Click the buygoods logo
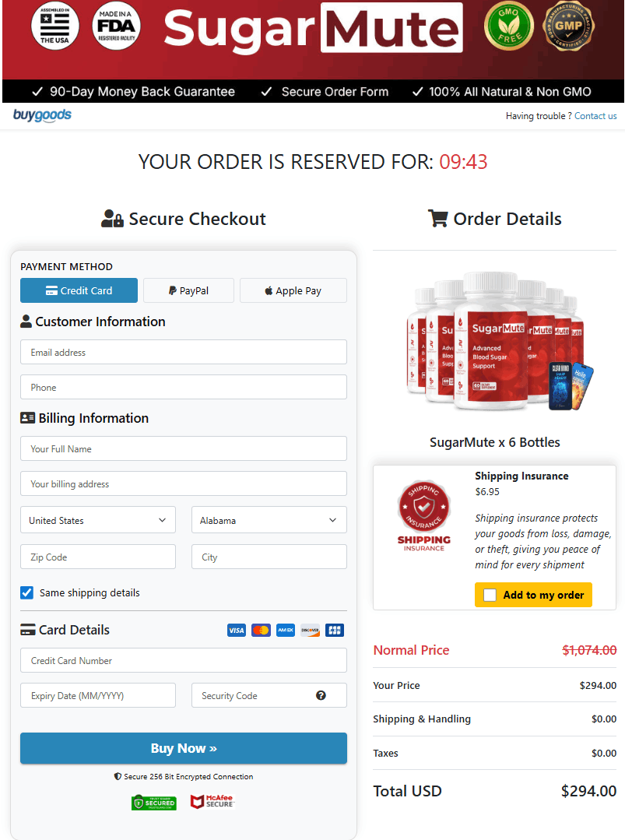 point(42,115)
